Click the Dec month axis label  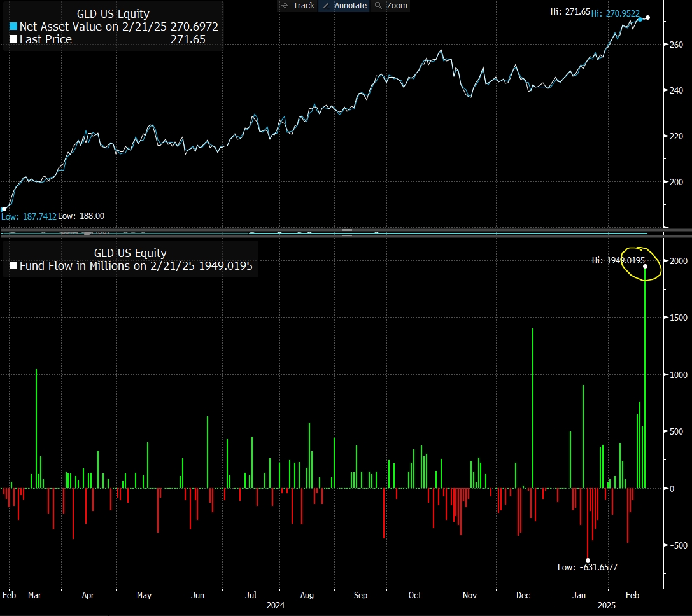point(523,595)
